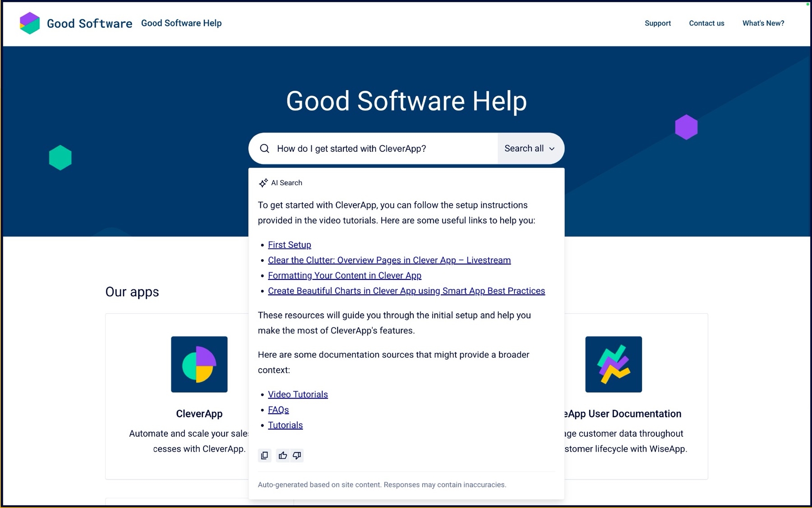Open Create Beautiful Charts link

point(406,291)
